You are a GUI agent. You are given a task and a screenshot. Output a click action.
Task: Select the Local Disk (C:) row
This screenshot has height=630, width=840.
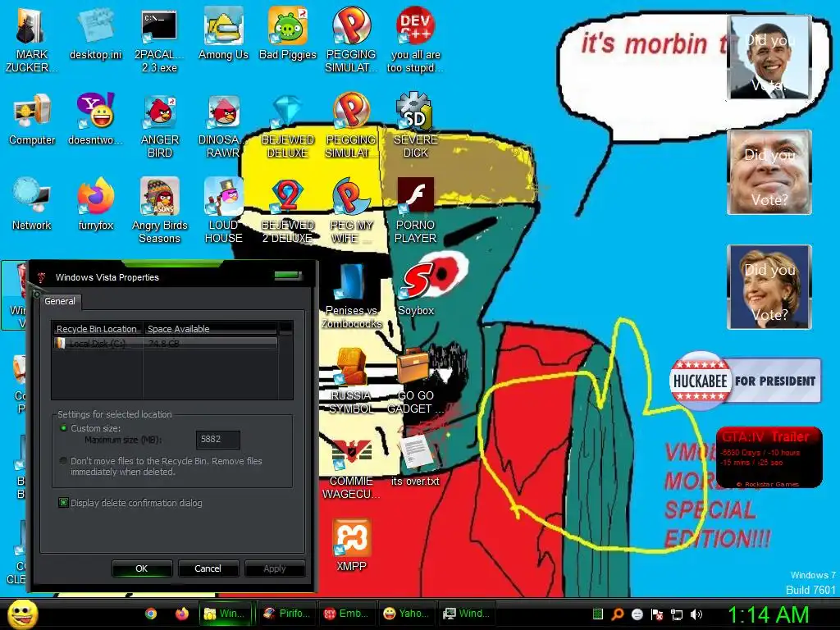(x=165, y=344)
